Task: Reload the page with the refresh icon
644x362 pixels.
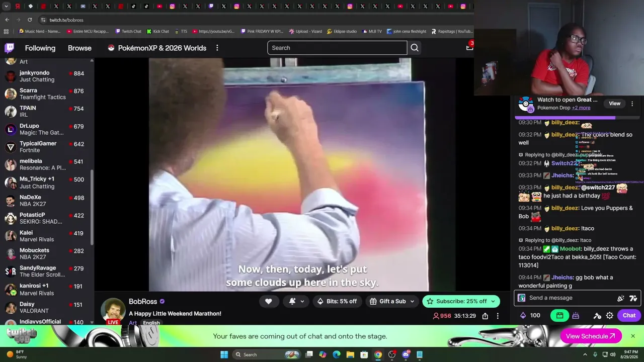Action: click(30, 20)
